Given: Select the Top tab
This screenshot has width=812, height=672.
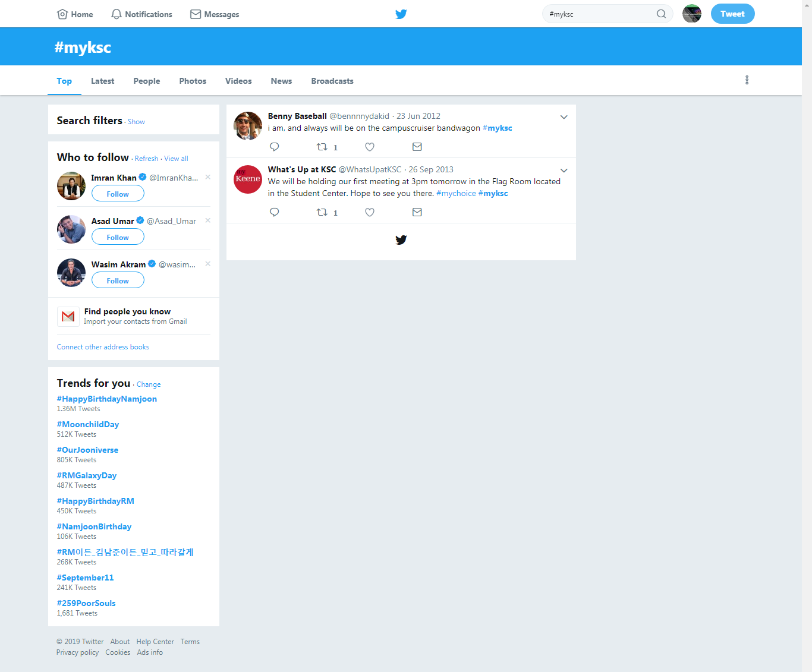Looking at the screenshot, I should [64, 81].
